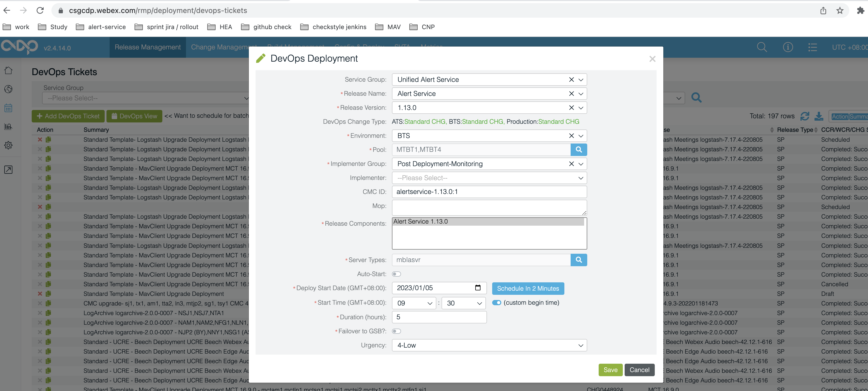Expand the Release Name dropdown
The image size is (868, 391).
(580, 94)
